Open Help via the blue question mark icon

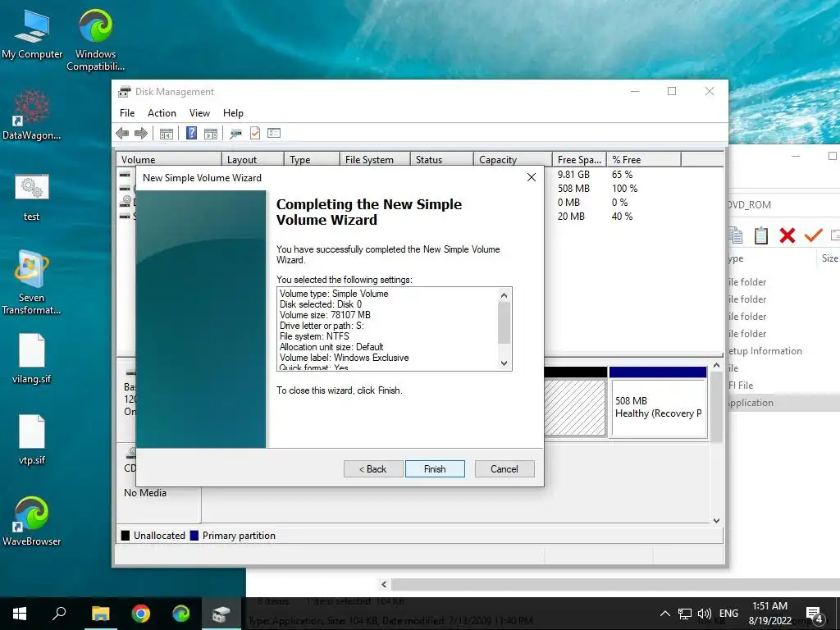[191, 133]
